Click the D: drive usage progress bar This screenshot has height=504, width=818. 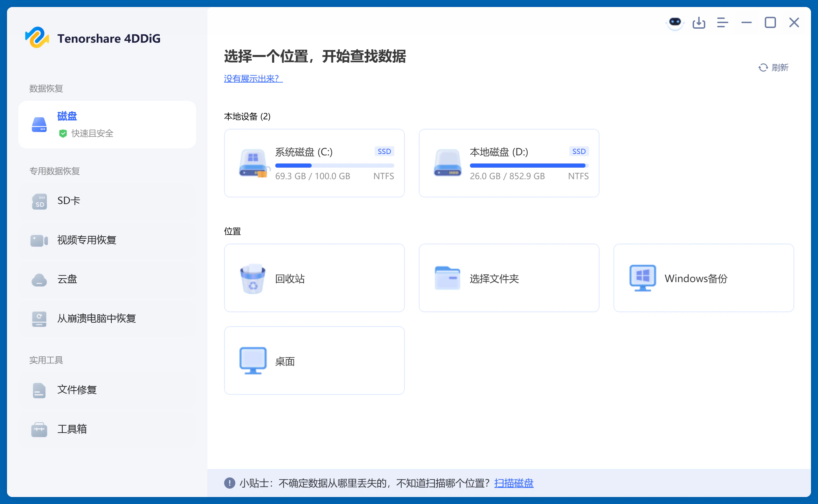pyautogui.click(x=529, y=166)
